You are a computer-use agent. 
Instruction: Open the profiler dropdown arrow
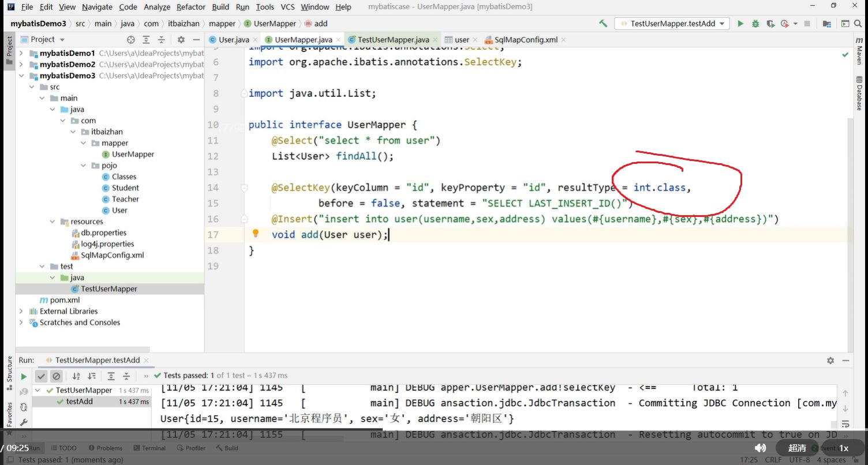[795, 24]
